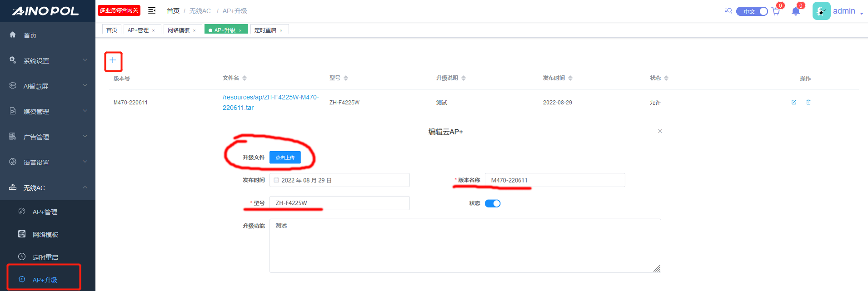Click the delete trash icon in table row
868x291 pixels.
(808, 102)
